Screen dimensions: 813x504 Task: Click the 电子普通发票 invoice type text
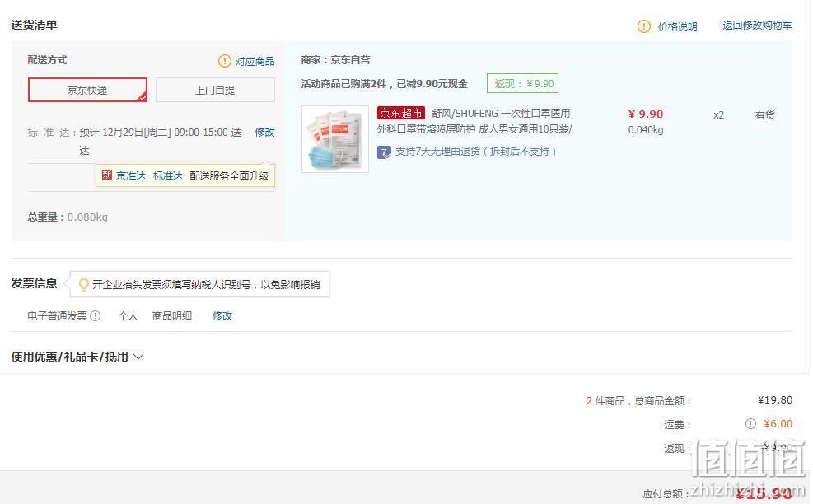tap(57, 315)
